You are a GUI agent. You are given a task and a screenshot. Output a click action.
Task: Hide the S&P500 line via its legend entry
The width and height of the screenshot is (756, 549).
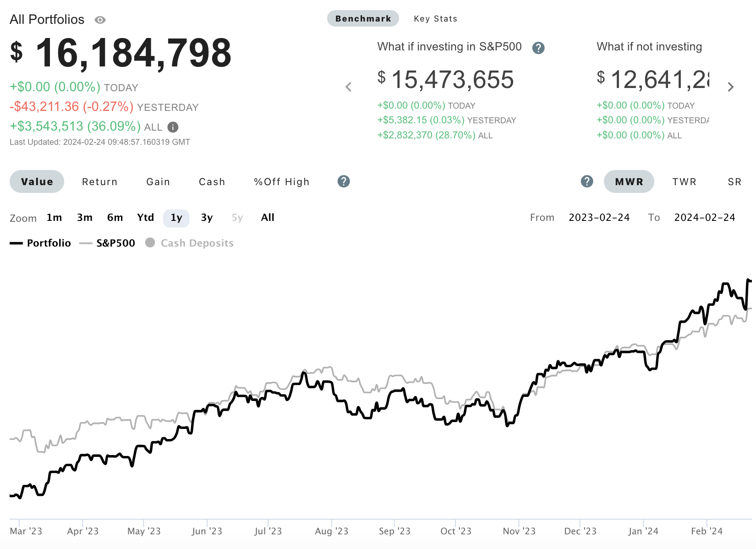click(115, 243)
